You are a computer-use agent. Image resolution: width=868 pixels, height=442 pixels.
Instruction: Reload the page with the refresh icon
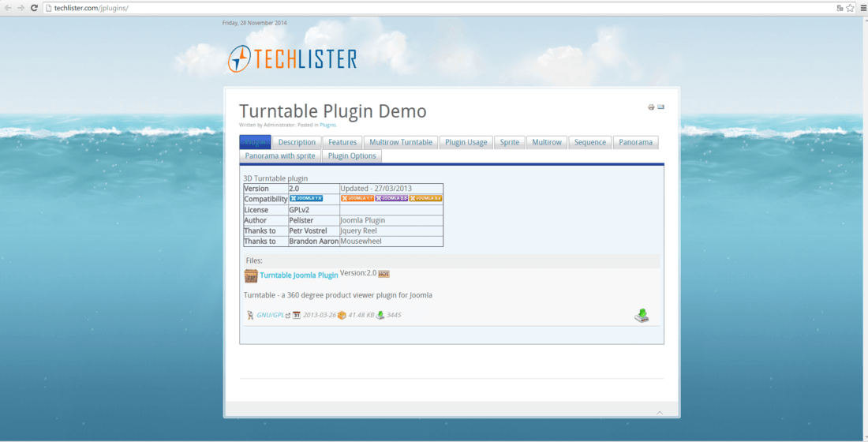click(x=34, y=8)
